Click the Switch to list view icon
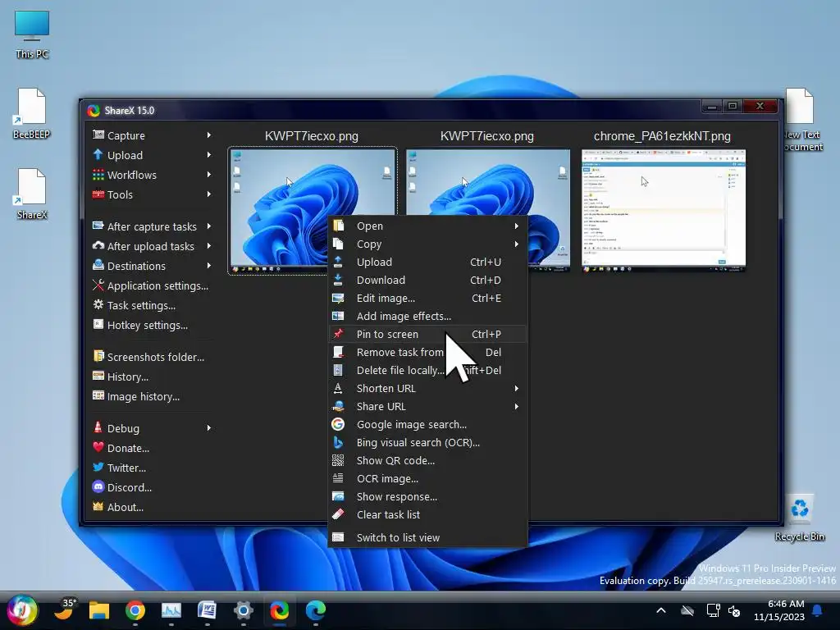The height and width of the screenshot is (630, 840). tap(338, 537)
